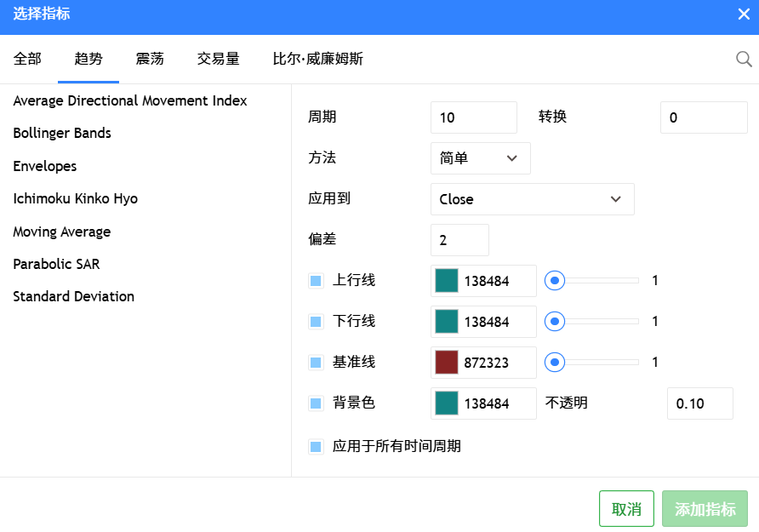The image size is (759, 532).
Task: Open the 方法 dropdown showing 简单
Action: pos(480,158)
